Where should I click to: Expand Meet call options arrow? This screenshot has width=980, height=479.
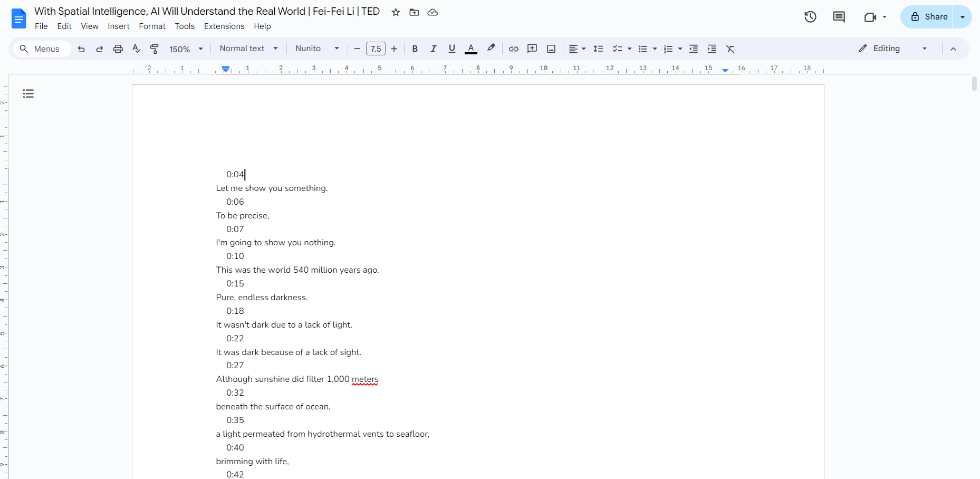coord(885,17)
